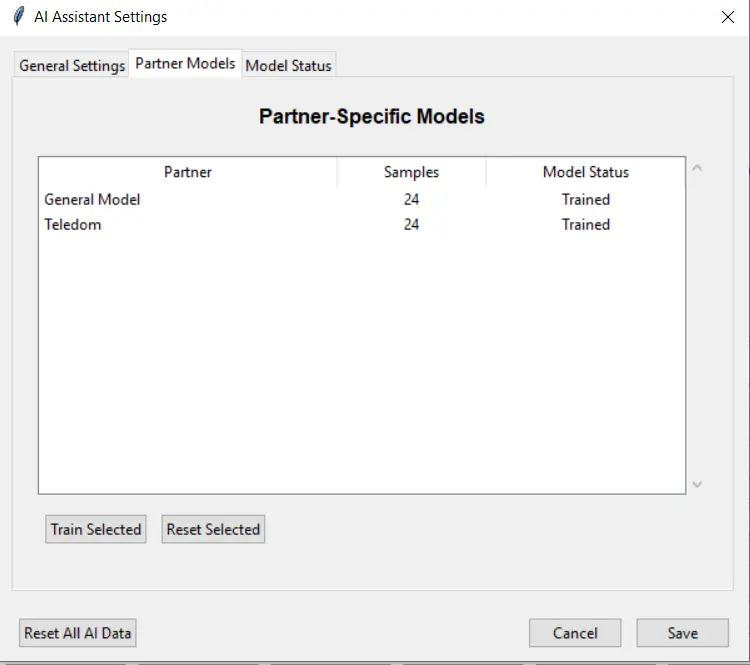Switch to the General Settings tab

click(72, 65)
